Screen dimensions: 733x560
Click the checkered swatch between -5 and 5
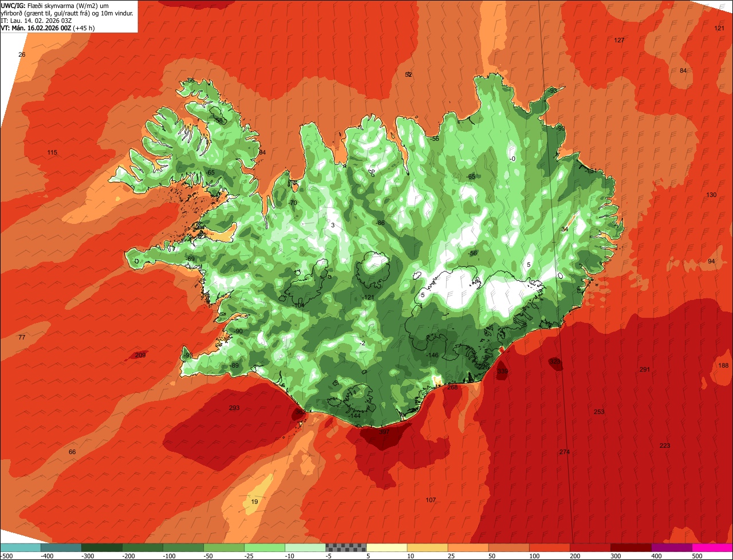click(x=346, y=547)
